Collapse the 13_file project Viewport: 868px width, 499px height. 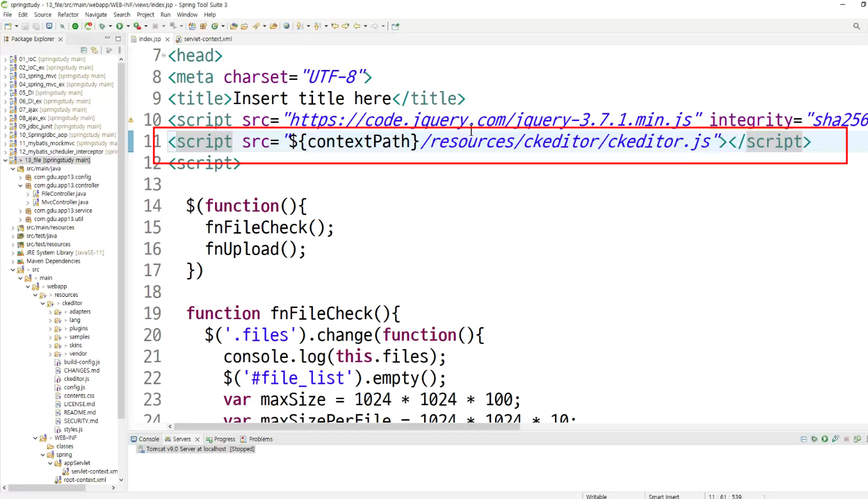[x=5, y=160]
